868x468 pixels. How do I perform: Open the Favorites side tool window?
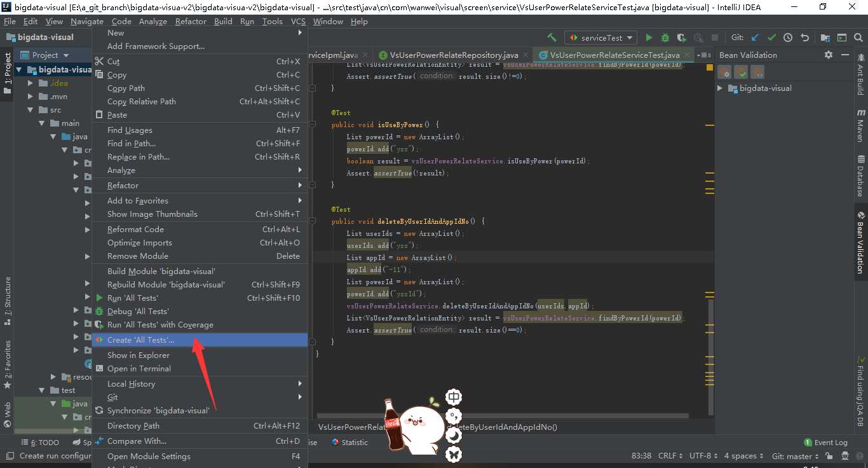[x=8, y=365]
